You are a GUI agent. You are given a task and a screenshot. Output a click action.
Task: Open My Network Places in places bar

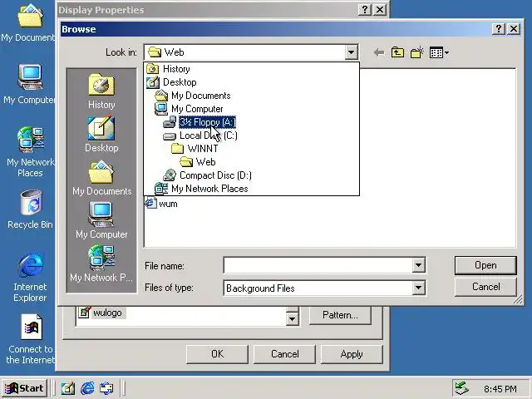click(x=101, y=264)
